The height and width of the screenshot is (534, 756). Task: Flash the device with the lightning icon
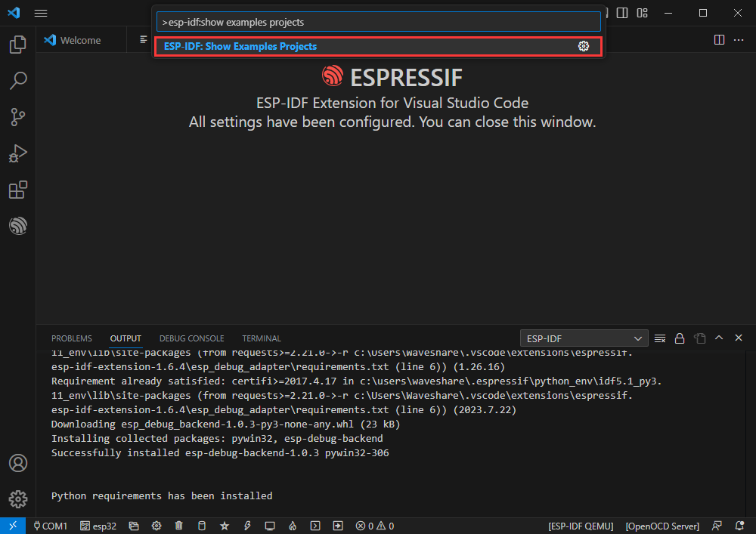tap(247, 526)
